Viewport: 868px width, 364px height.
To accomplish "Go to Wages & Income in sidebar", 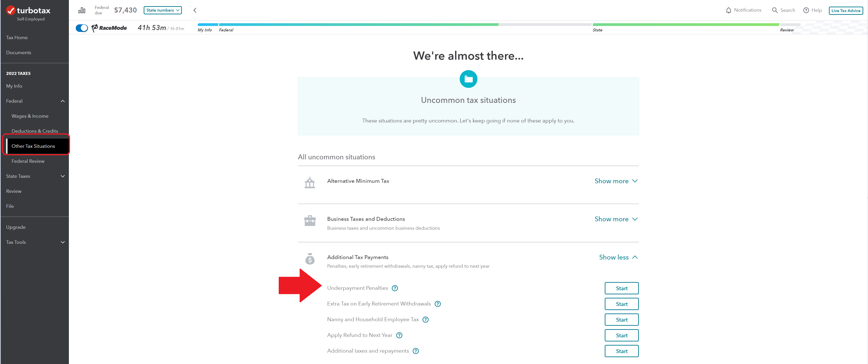I will point(30,116).
